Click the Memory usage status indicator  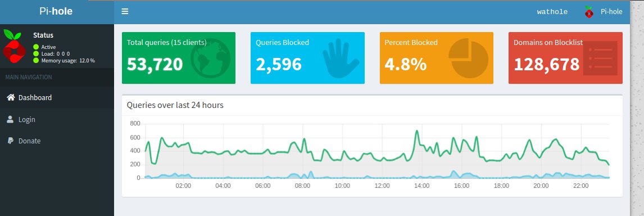tap(36, 61)
